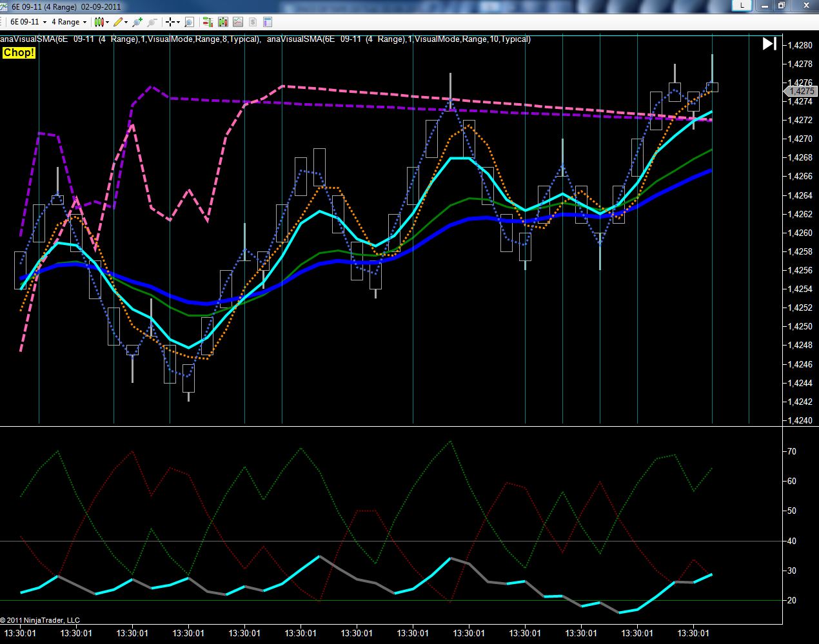819x644 pixels.
Task: Expand the chart style dropdown arrow
Action: [107, 22]
